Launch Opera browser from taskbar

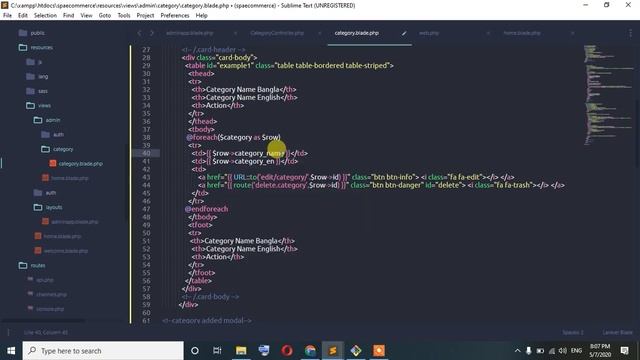[x=287, y=351]
